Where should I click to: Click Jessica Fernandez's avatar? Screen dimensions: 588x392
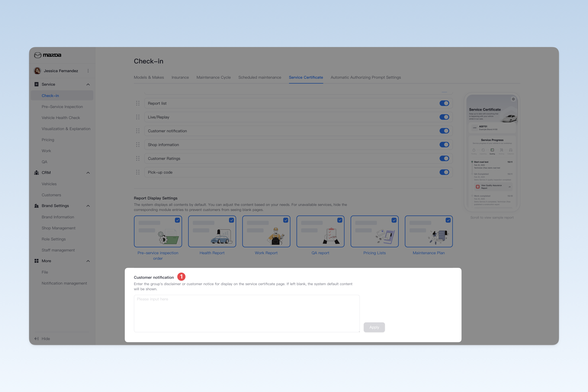point(37,71)
